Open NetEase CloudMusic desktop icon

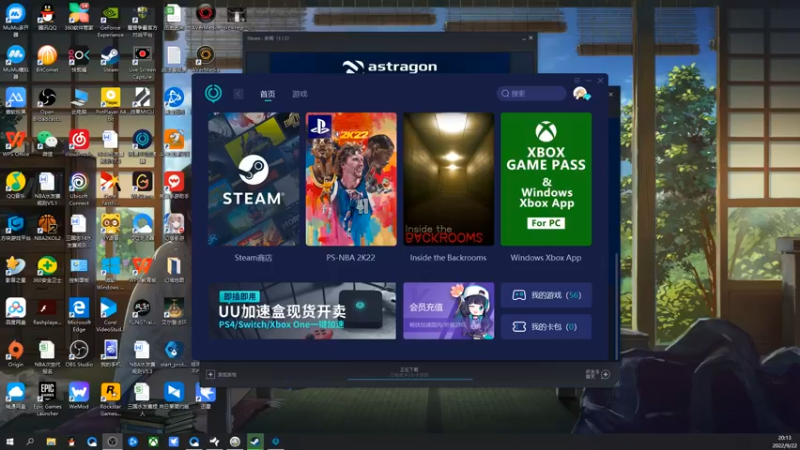[79, 143]
